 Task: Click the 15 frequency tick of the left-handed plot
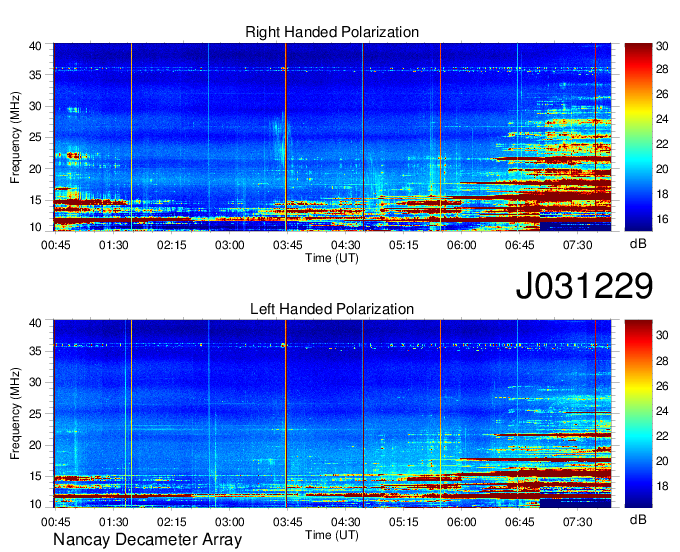[x=35, y=477]
